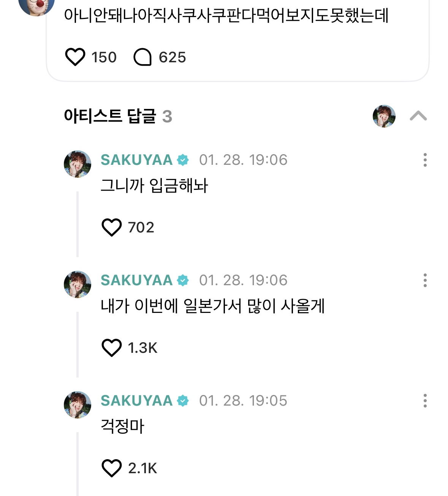448x496 pixels.
Task: Like the reply "내가 이번에 일본가서 많이 사올게"
Action: pos(112,348)
